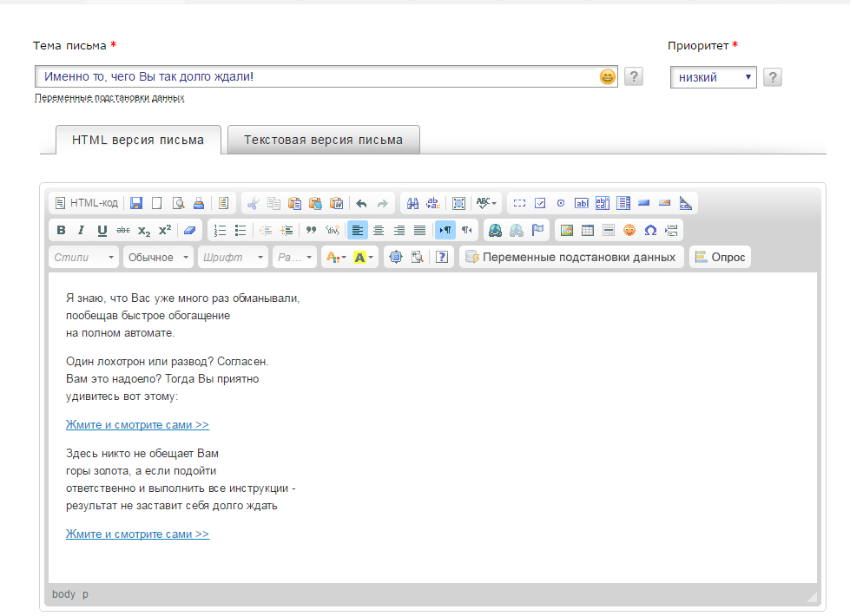
Task: Toggle Superscript formatting
Action: (x=165, y=231)
